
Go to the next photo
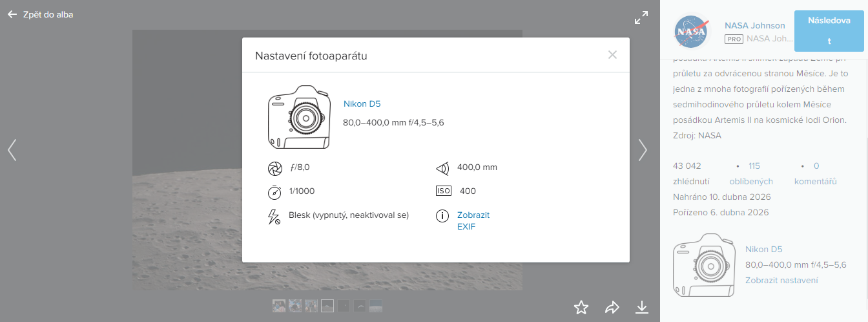[x=642, y=150]
